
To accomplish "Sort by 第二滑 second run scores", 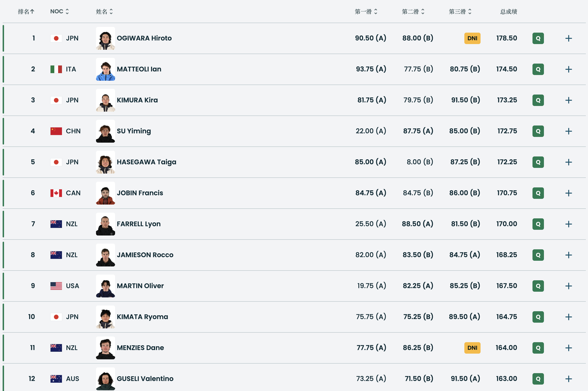I will tap(413, 11).
